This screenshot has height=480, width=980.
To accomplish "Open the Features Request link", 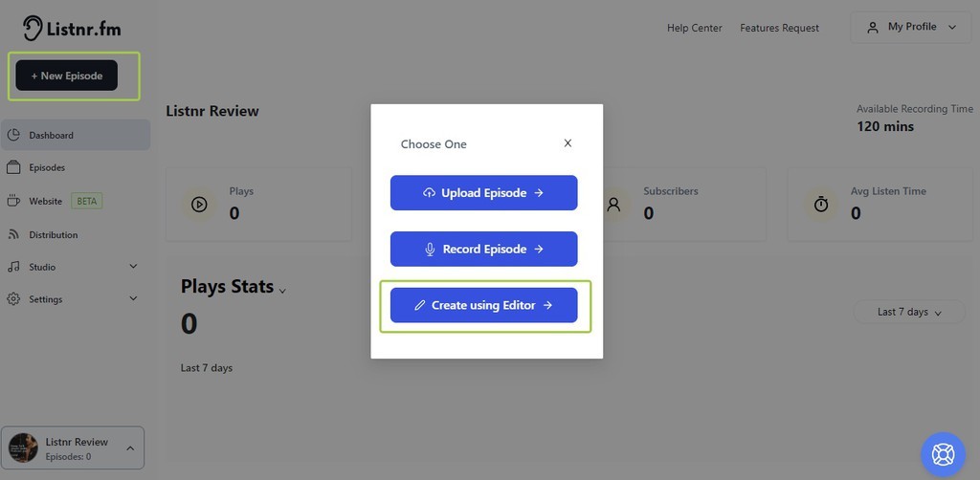I will click(779, 28).
